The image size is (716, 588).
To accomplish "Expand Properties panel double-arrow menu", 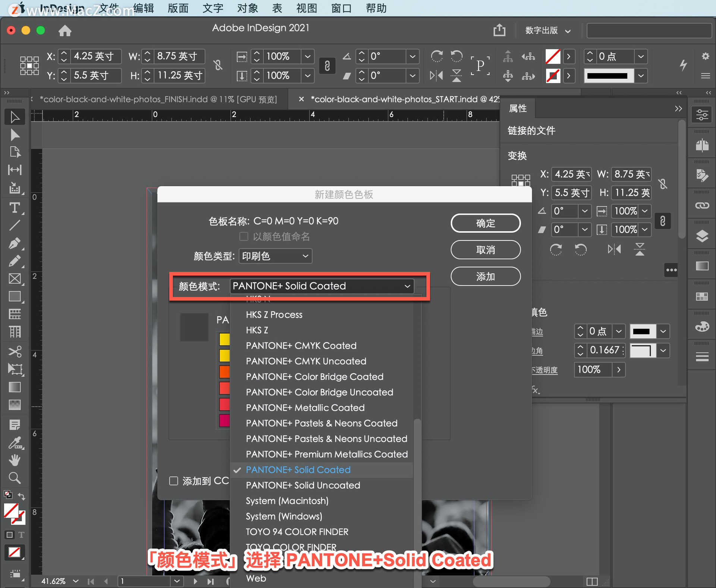I will [x=678, y=109].
